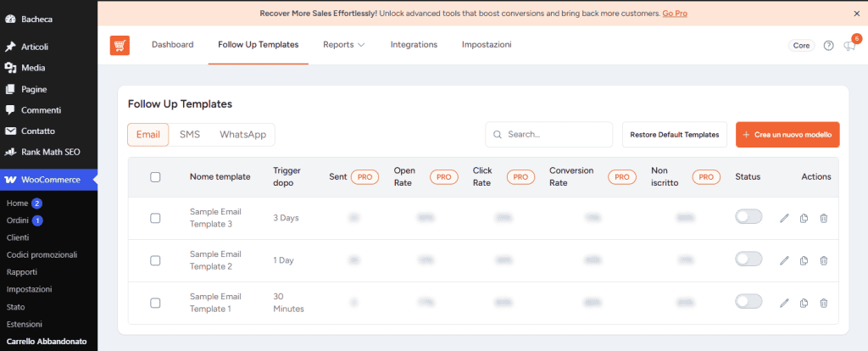The image size is (868, 351).
Task: Edit Sample Email Template 1 with pencil icon
Action: coord(784,303)
